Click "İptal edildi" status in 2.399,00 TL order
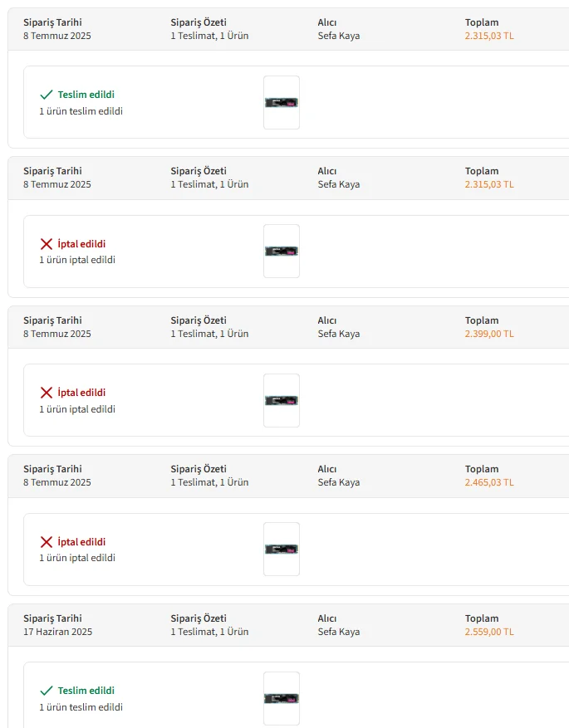 coord(81,393)
